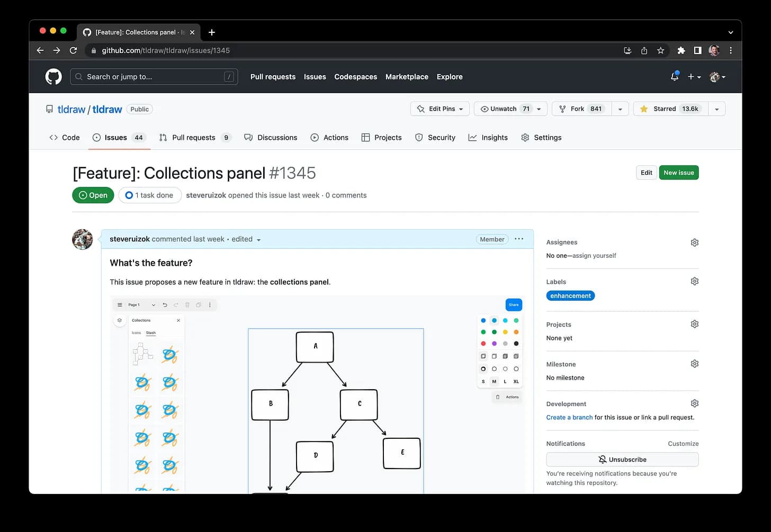
Task: Expand the plus create-new dropdown
Action: 694,77
